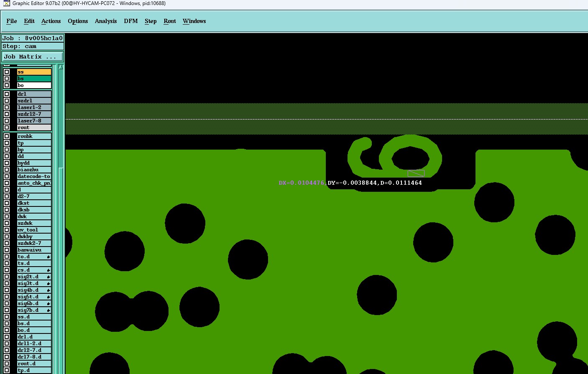The image size is (588, 374).
Task: Toggle the checkbox for layer rout
Action: click(x=7, y=127)
